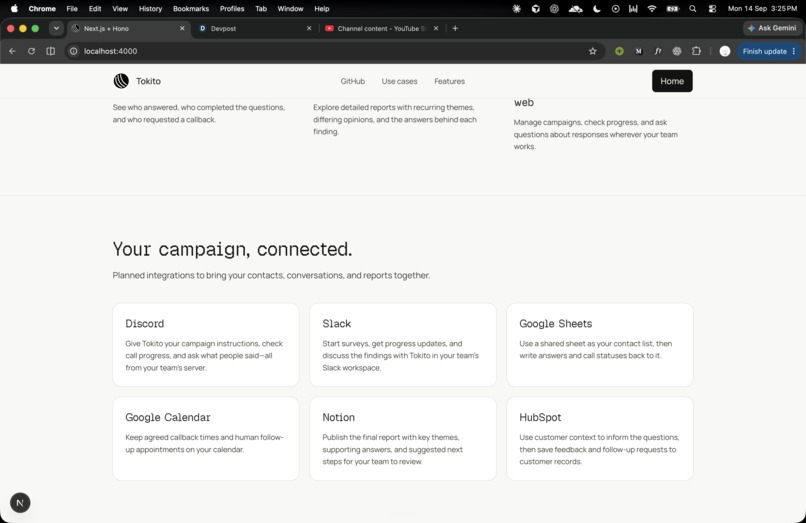Select the Notion integration card

[402, 439]
